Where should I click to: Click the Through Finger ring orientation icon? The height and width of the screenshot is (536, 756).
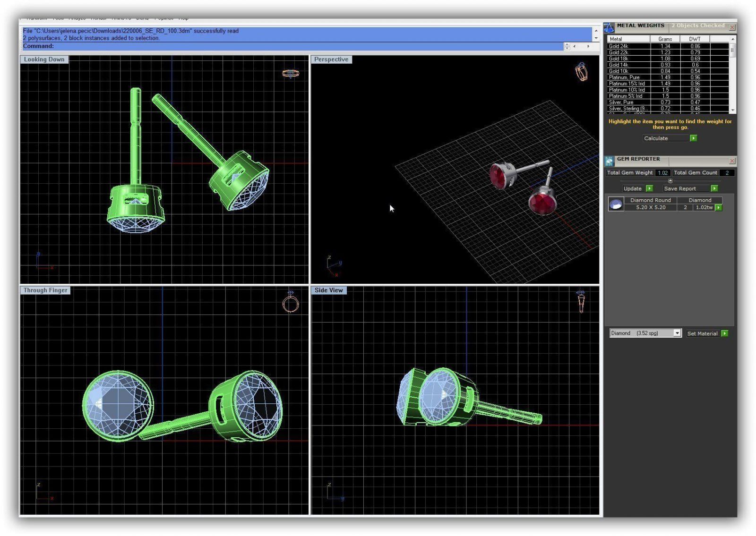[x=290, y=302]
